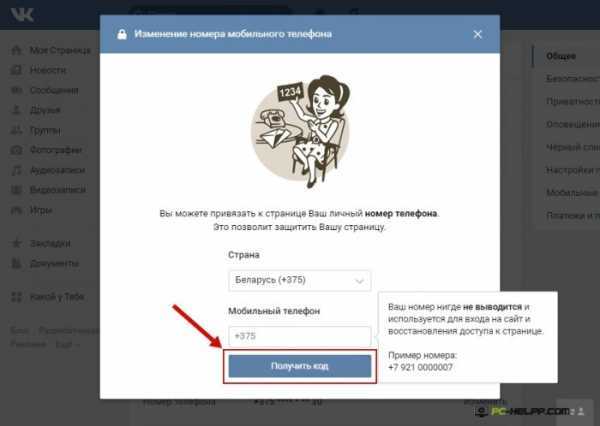Select the Безопасность settings tab
The height and width of the screenshot is (426, 600).
[573, 78]
